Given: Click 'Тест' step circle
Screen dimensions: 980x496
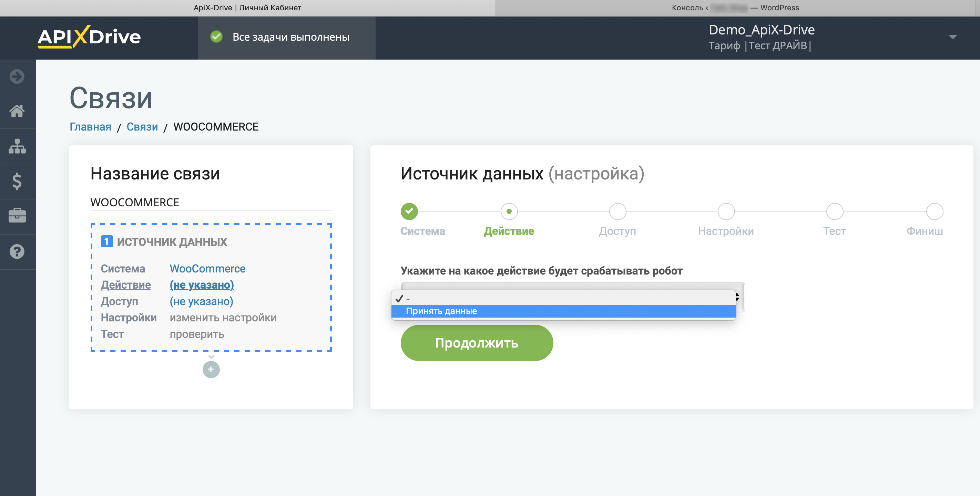Looking at the screenshot, I should tap(835, 211).
